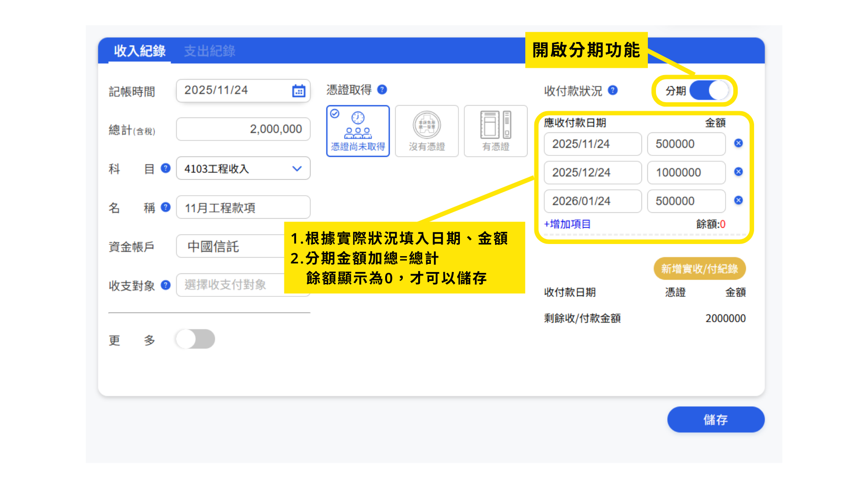
Task: Select the 收入紀錄 tab
Action: 140,51
